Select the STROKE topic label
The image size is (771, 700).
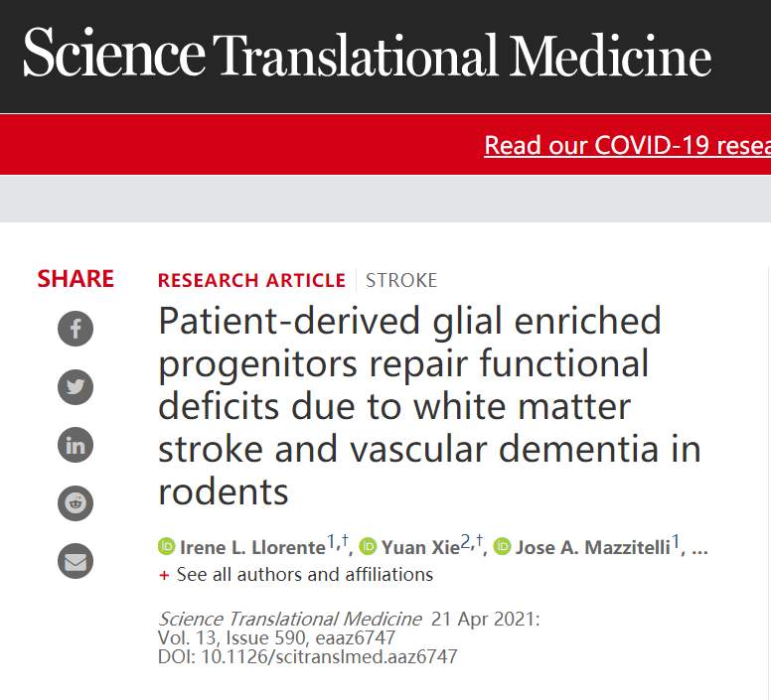[401, 280]
